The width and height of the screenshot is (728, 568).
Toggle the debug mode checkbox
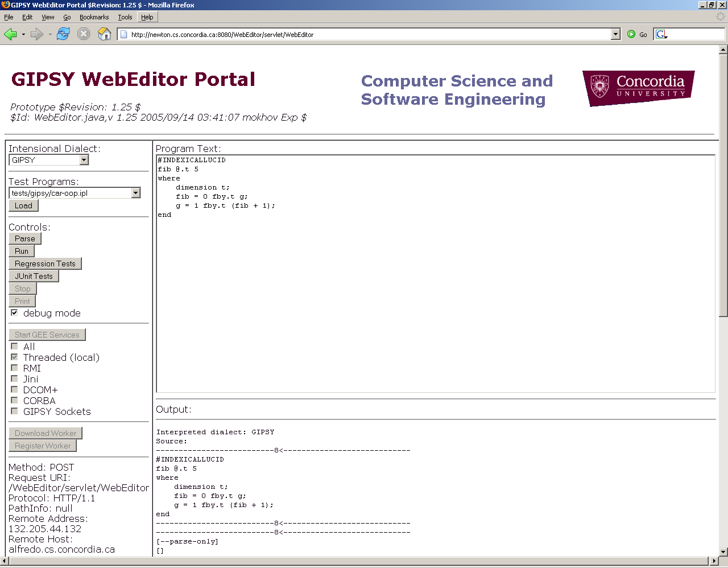14,313
